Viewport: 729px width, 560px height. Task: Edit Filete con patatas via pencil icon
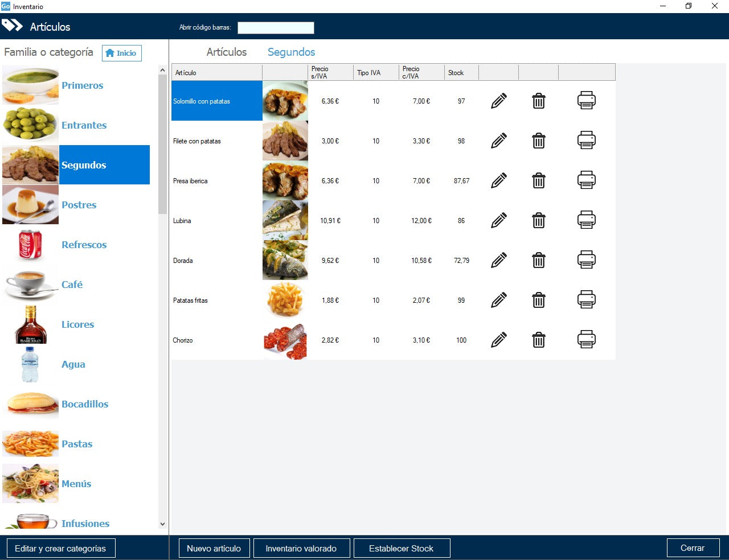(x=498, y=141)
